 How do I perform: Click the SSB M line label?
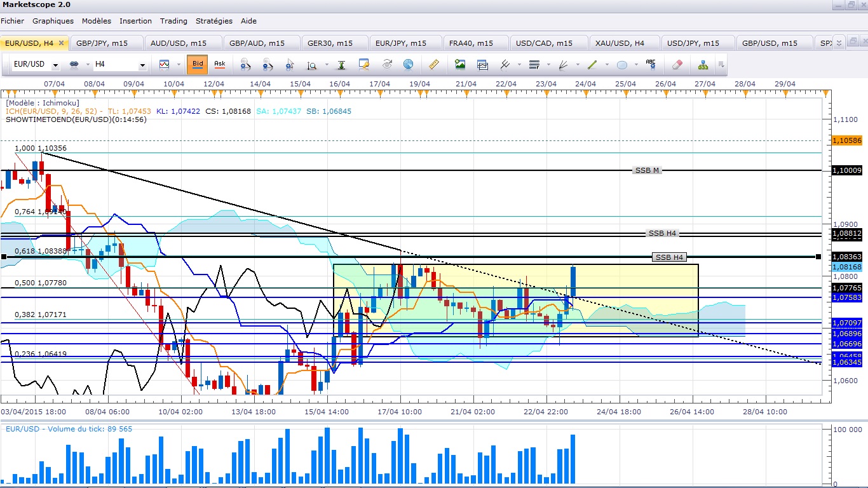click(647, 170)
